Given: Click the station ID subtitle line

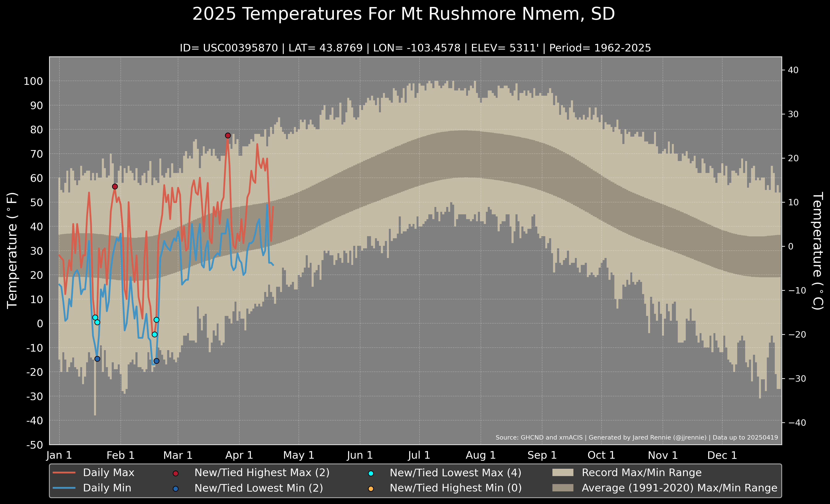Looking at the screenshot, I should [x=415, y=48].
